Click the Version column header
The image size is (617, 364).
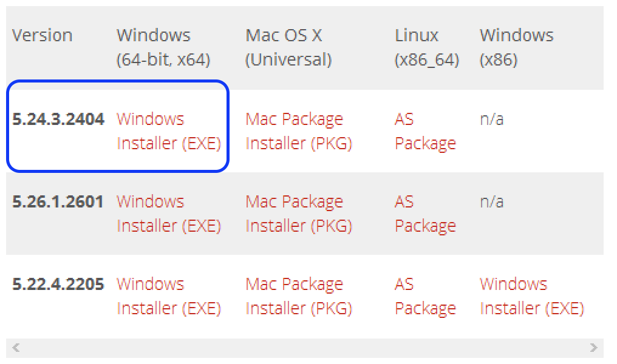coord(42,35)
